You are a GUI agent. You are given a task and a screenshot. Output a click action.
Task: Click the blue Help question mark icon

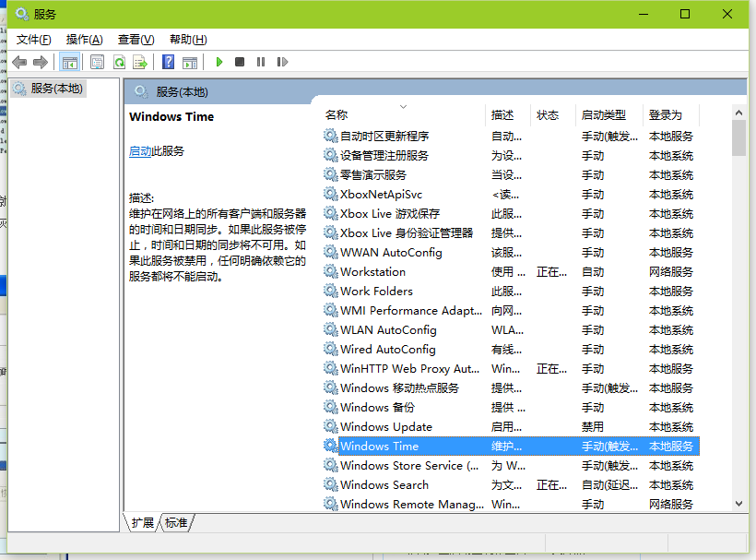coord(168,62)
